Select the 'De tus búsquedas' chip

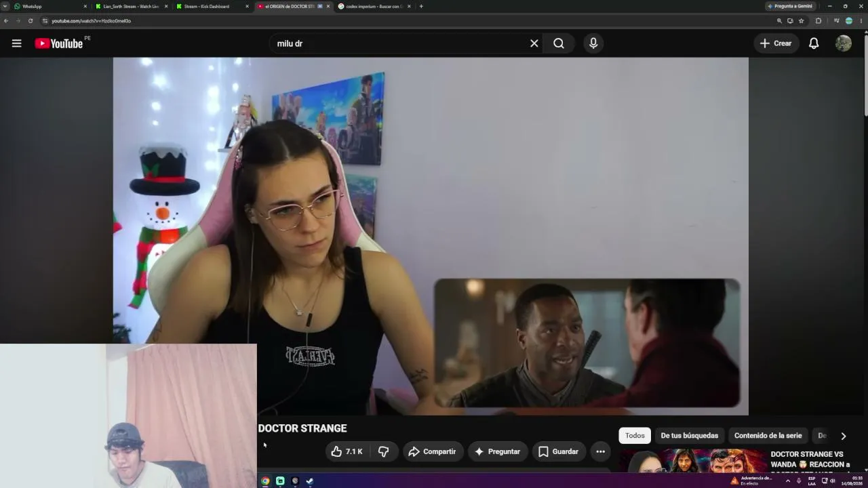pos(689,436)
